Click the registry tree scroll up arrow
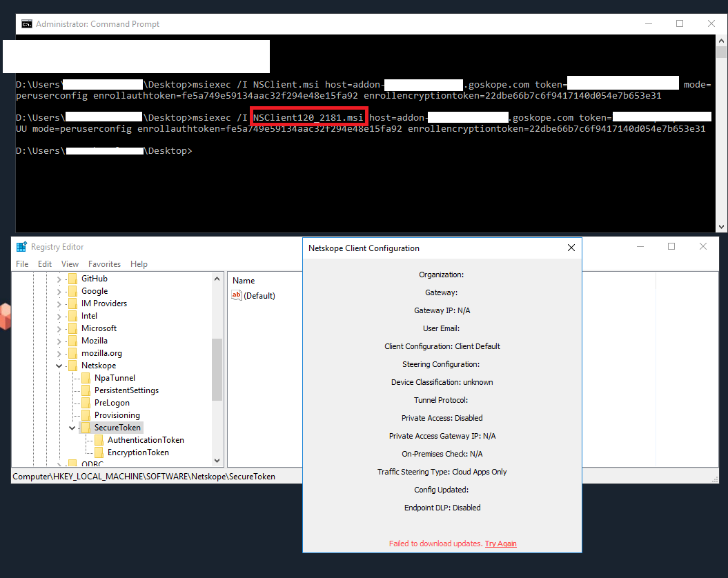 (x=217, y=279)
